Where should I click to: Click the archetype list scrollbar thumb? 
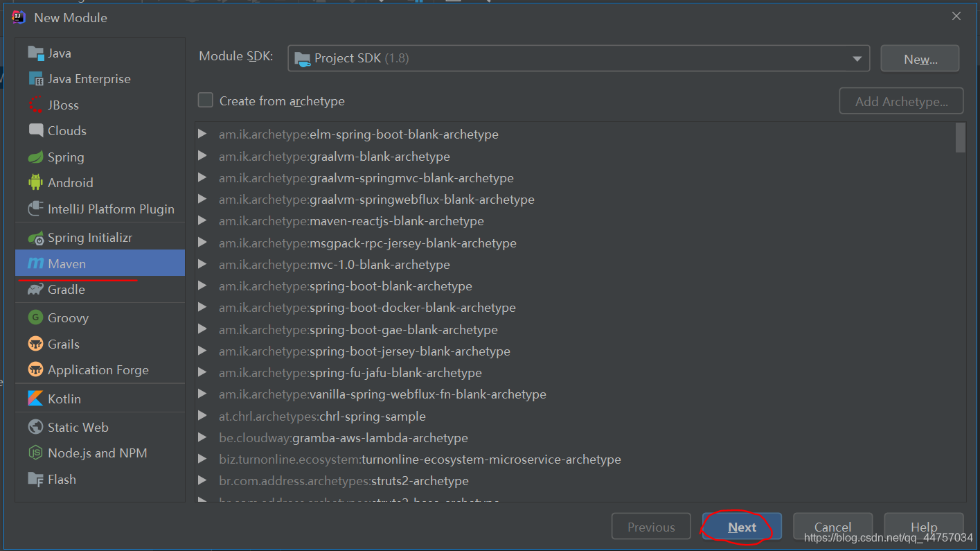click(960, 137)
